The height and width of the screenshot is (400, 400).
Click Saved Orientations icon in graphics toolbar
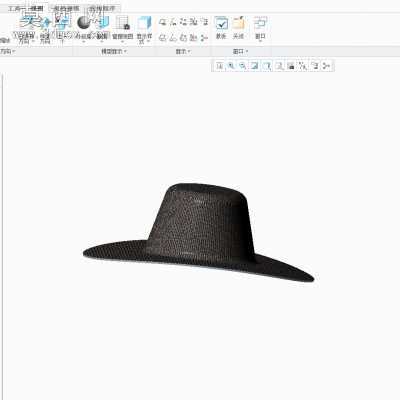tap(279, 66)
